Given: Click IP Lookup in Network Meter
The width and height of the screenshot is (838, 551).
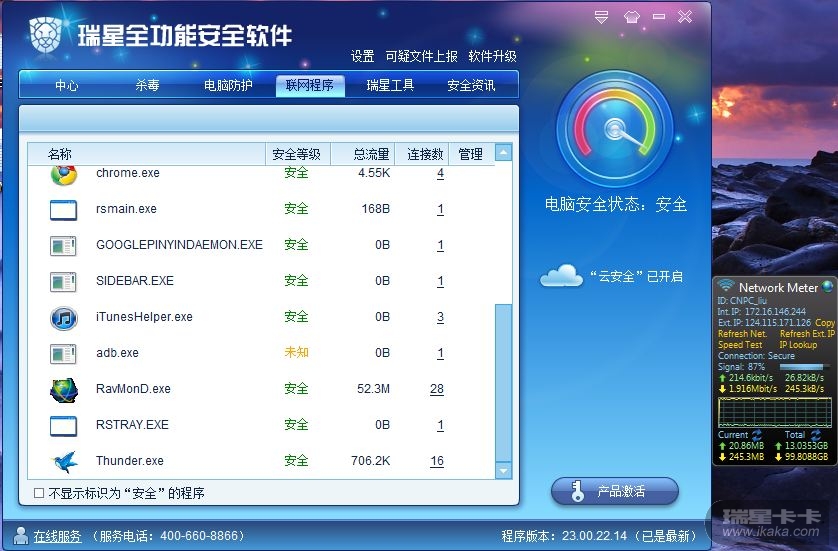Looking at the screenshot, I should coord(798,345).
